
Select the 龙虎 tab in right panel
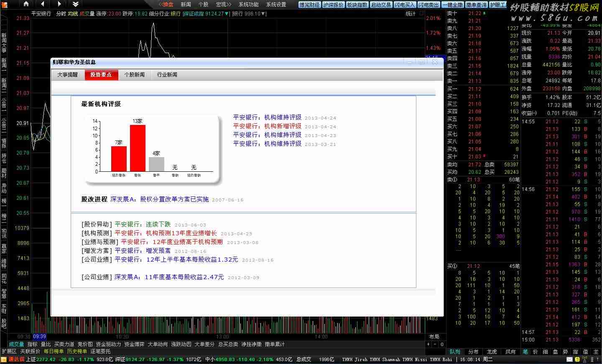(492, 352)
